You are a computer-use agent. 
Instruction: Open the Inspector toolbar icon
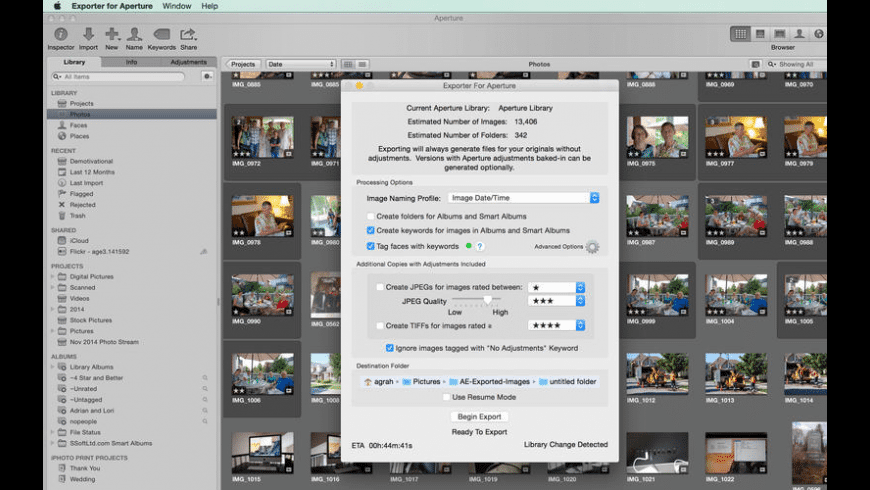click(61, 35)
